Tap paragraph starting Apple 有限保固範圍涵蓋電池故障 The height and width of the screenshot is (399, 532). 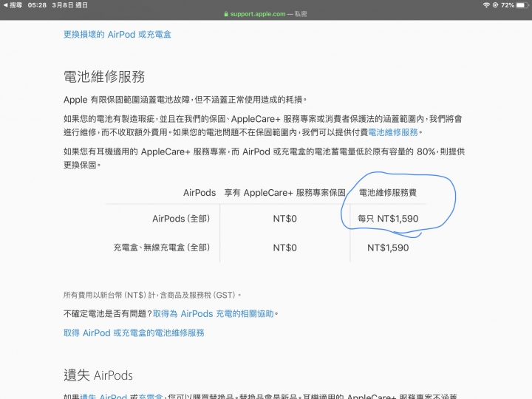click(x=185, y=100)
